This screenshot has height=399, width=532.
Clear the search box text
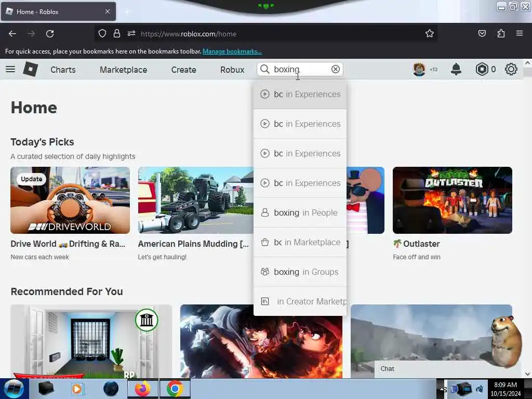point(335,69)
